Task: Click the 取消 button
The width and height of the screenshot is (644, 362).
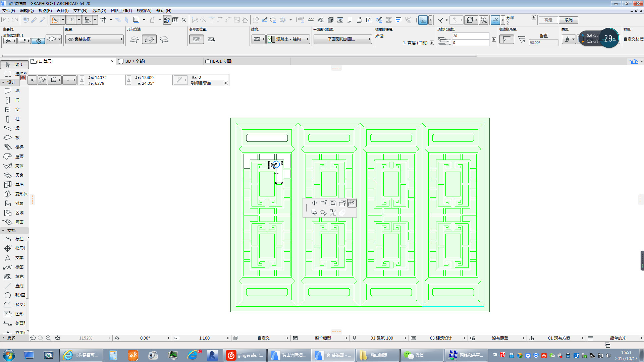Action: pyautogui.click(x=568, y=20)
